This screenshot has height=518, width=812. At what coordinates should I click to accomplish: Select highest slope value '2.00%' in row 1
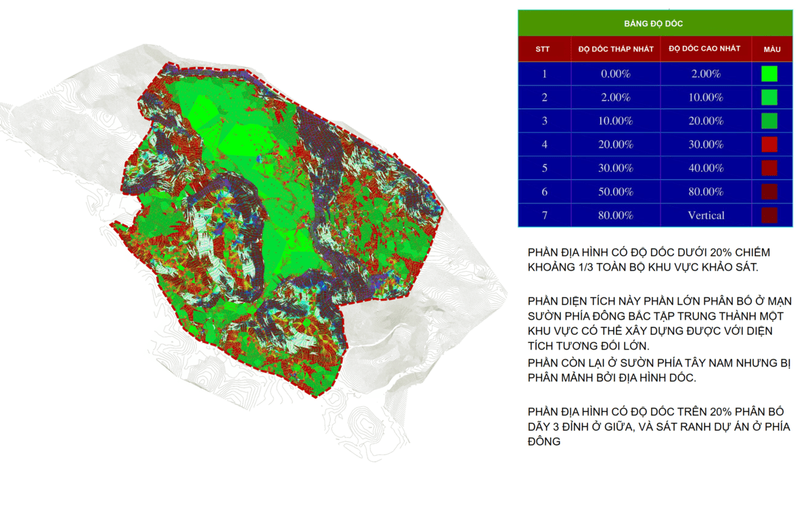706,74
